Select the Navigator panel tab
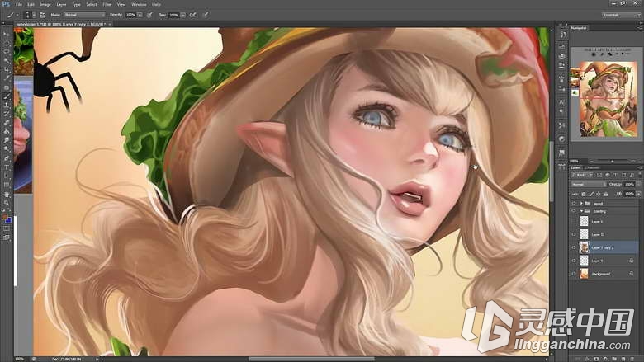 point(579,28)
